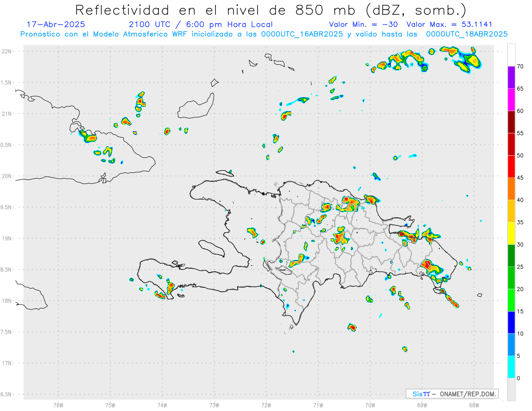Viewport: 532px width, 411px height.
Task: Select the gray below-zero colorbar segment
Action: [511, 389]
